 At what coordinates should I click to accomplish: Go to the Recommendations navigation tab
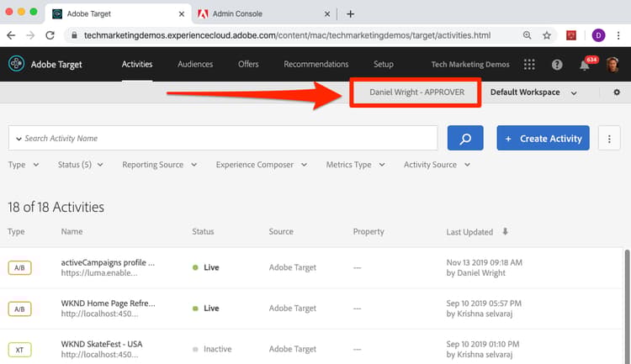coord(315,64)
